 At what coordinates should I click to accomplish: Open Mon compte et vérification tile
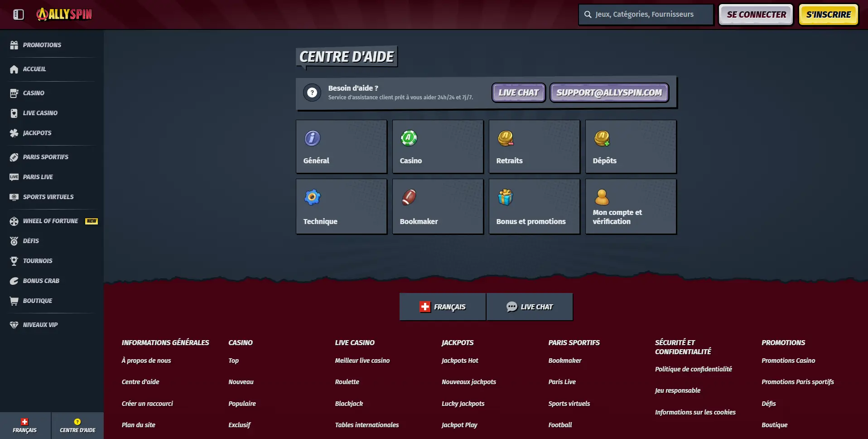pyautogui.click(x=630, y=206)
